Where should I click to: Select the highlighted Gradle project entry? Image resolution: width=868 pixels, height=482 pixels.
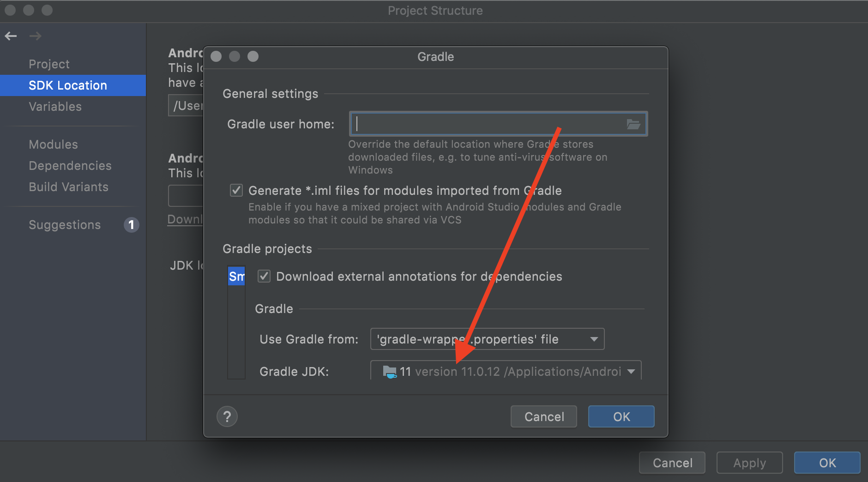coord(236,276)
